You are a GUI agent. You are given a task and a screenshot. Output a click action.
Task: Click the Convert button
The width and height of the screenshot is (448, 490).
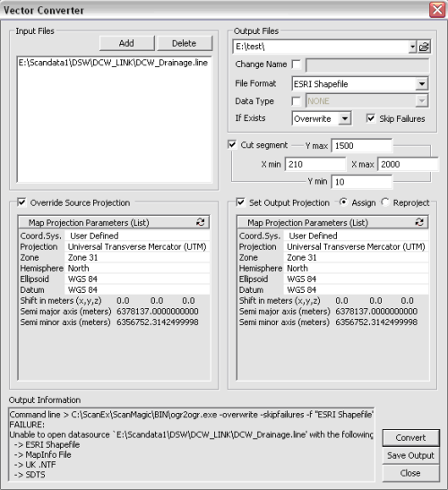pyautogui.click(x=410, y=438)
